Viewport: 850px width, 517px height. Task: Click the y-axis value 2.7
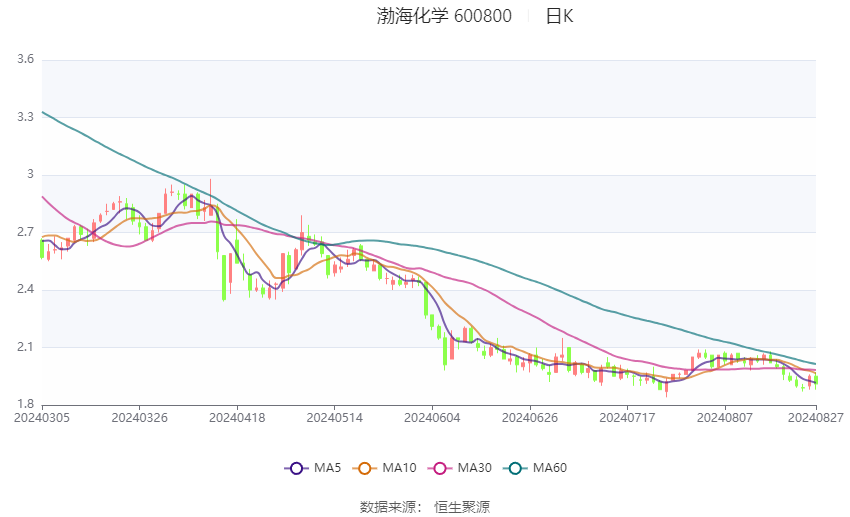click(25, 232)
